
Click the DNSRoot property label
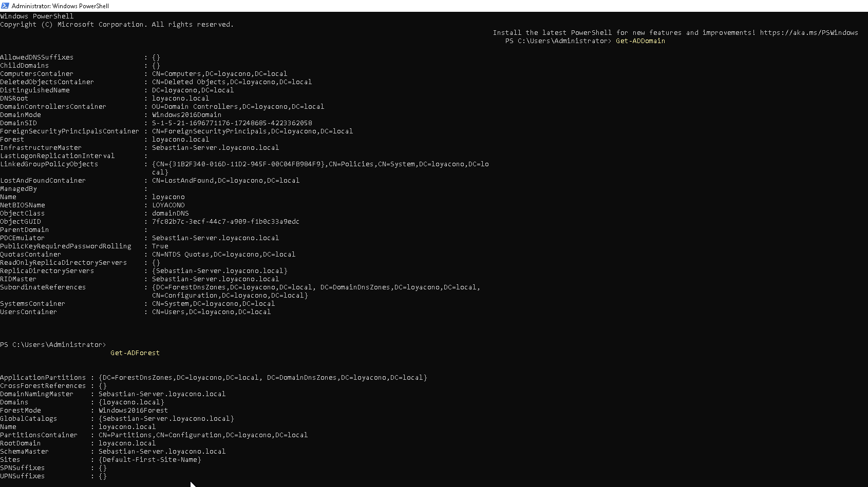[x=14, y=99]
